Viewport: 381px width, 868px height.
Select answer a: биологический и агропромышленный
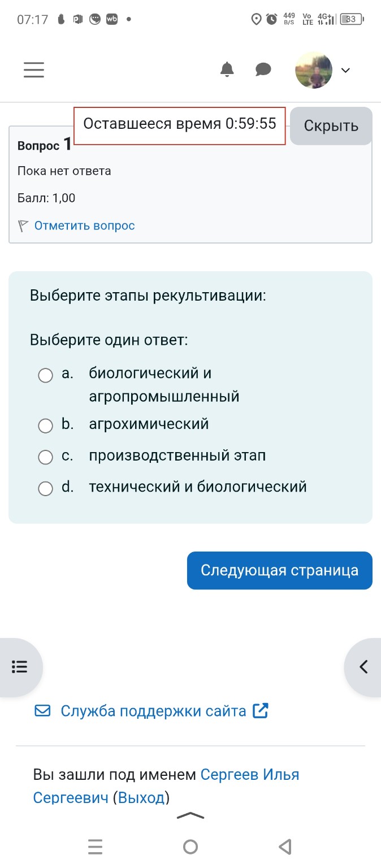pos(46,375)
